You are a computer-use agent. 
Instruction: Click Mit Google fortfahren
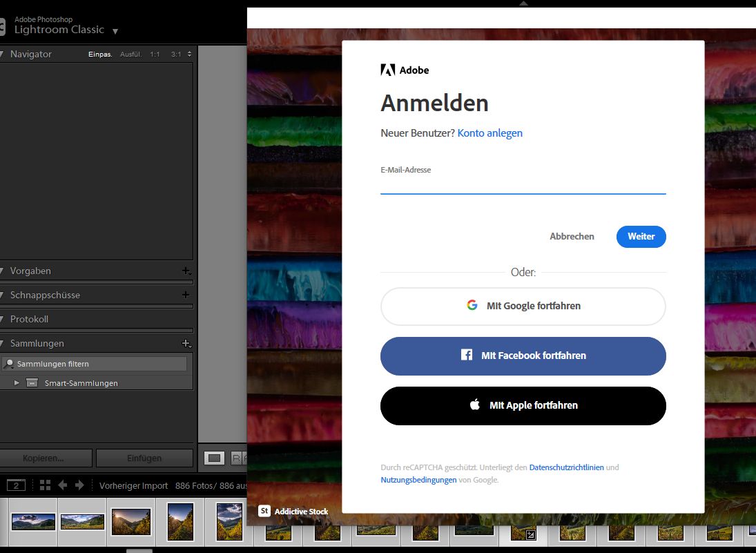pyautogui.click(x=523, y=306)
